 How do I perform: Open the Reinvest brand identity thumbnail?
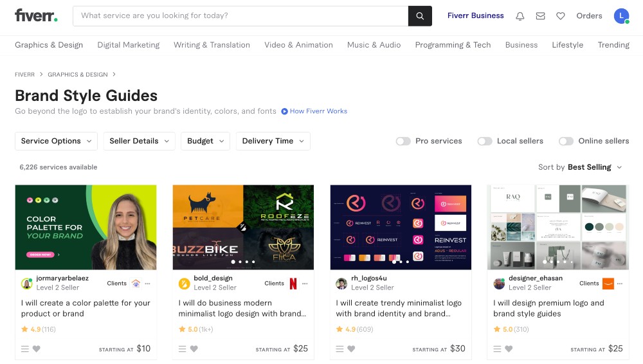[401, 228]
